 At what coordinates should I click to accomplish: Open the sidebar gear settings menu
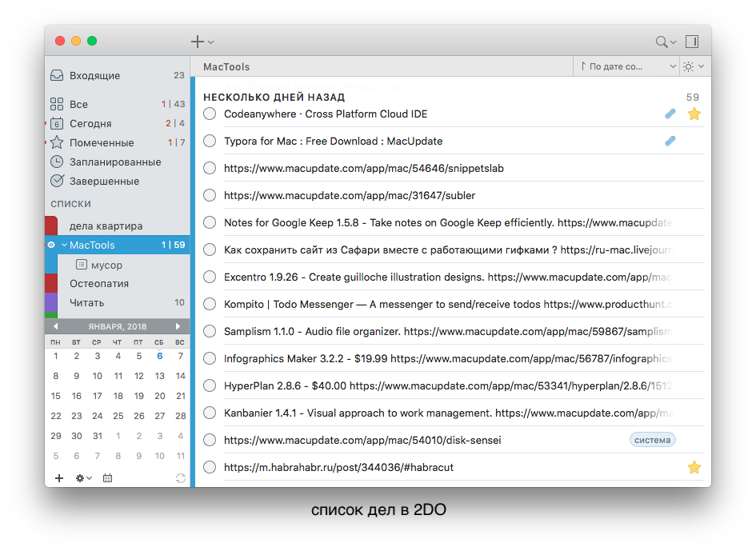pyautogui.click(x=83, y=478)
